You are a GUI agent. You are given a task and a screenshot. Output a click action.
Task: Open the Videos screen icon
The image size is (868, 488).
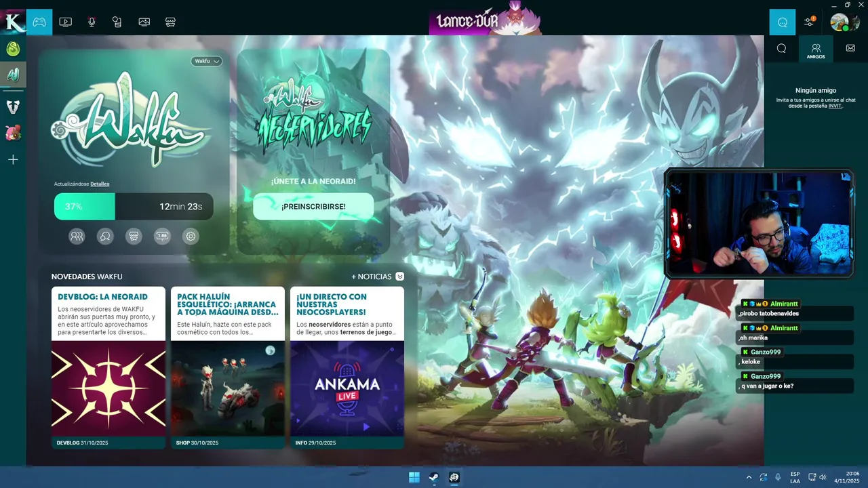click(x=65, y=22)
